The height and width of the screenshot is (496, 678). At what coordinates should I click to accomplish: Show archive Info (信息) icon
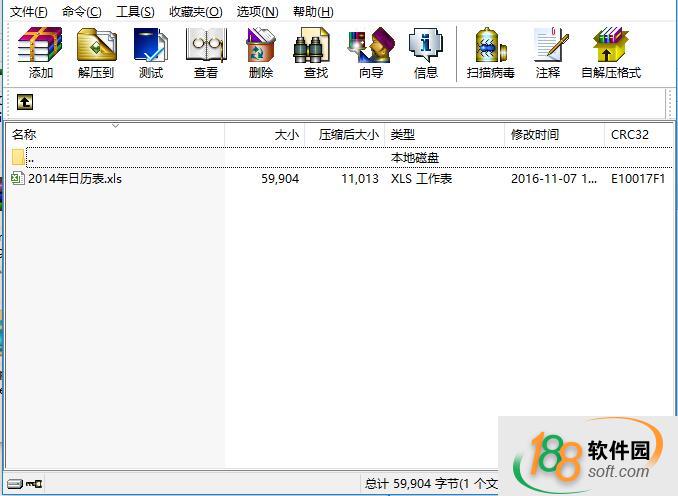[426, 52]
